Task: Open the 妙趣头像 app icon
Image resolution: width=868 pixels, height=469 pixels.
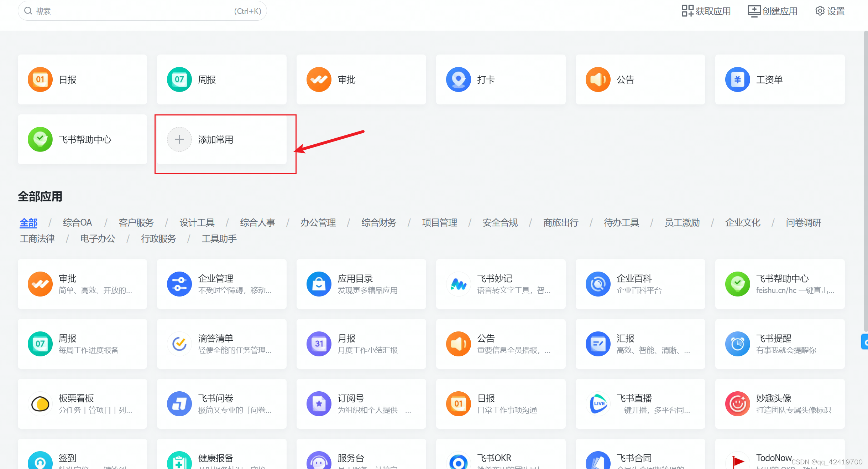Action: [x=737, y=404]
